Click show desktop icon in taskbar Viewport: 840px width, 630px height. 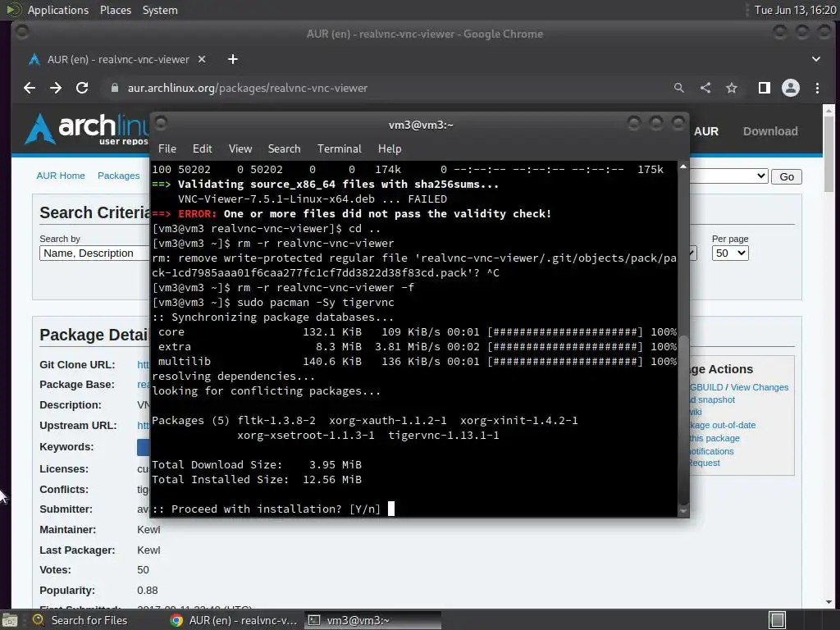(x=9, y=620)
